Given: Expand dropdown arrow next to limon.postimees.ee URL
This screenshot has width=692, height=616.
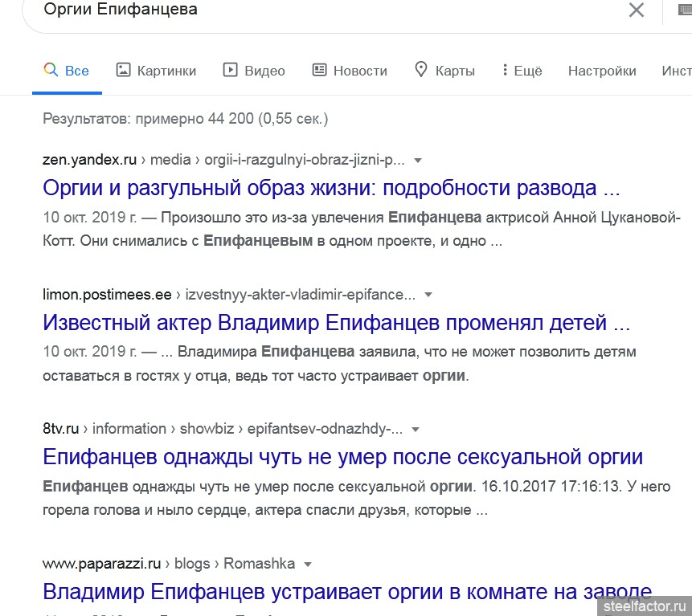Looking at the screenshot, I should click(428, 295).
